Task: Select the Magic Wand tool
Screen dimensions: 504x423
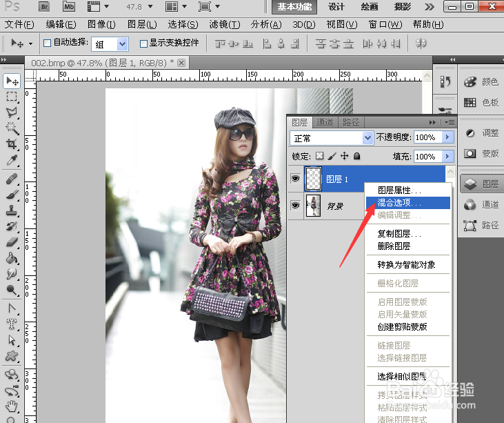Action: coord(12,128)
